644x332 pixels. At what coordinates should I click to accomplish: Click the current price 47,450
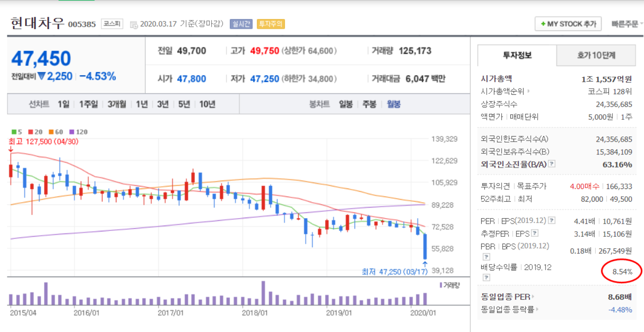click(x=41, y=59)
